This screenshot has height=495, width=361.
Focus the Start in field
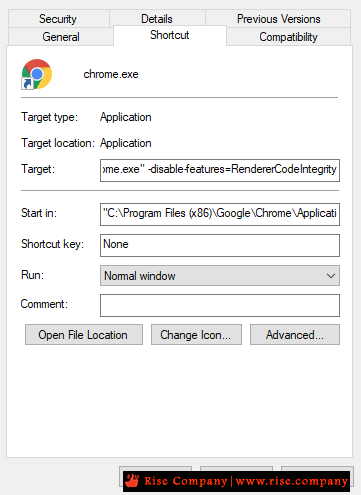click(x=220, y=214)
